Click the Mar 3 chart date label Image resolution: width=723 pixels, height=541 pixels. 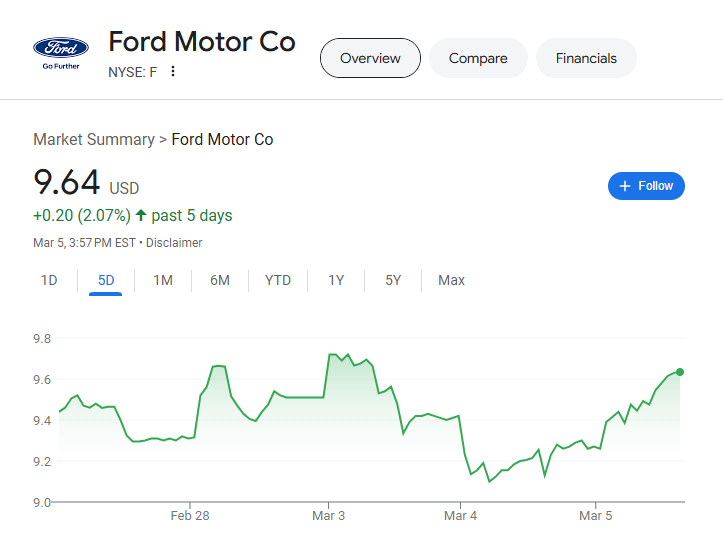(328, 516)
